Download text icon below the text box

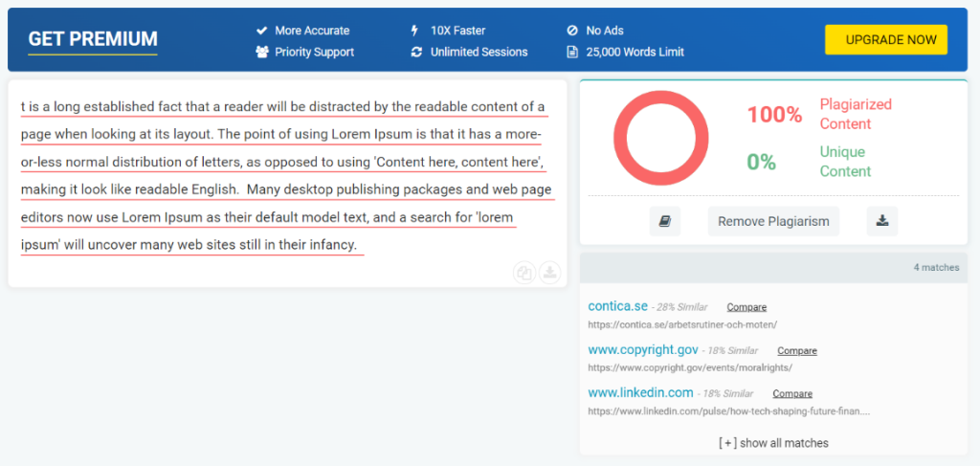[x=549, y=273]
